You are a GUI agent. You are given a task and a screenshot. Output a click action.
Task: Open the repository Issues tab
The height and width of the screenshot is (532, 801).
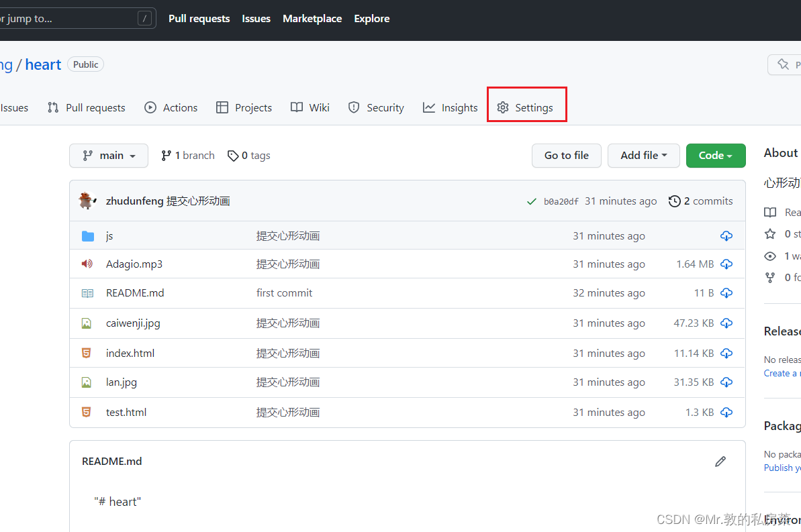coord(14,108)
